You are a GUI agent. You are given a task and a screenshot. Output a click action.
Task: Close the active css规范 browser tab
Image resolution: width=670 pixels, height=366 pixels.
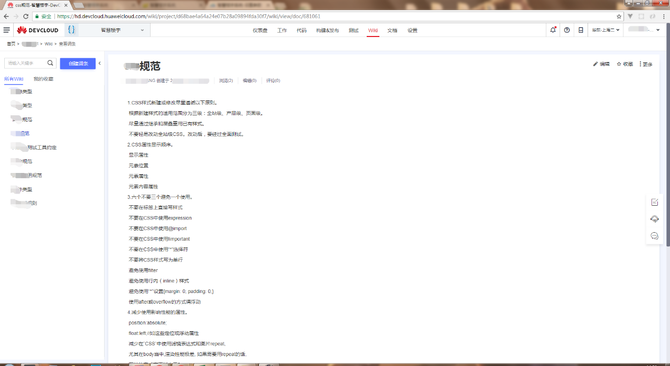coord(66,5)
